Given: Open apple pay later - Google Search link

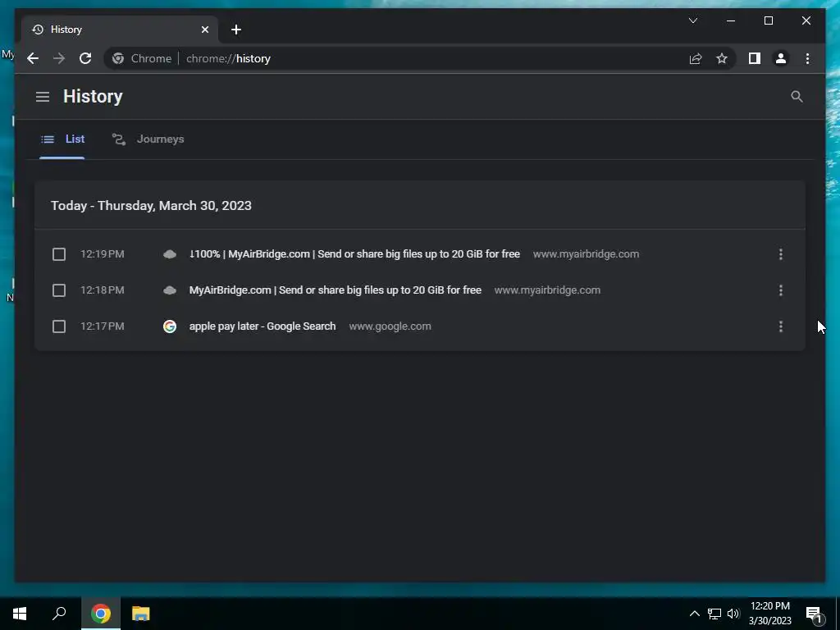Looking at the screenshot, I should coord(262,326).
